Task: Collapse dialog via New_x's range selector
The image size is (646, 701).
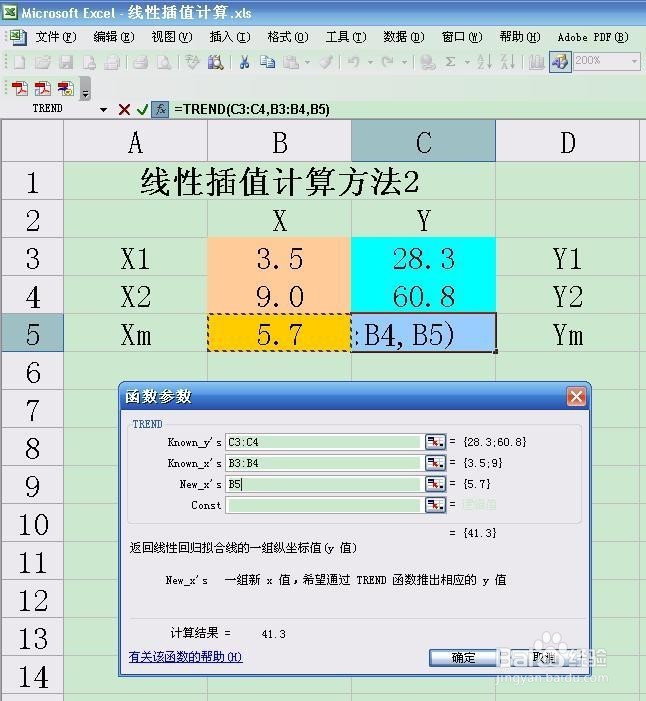Action: click(435, 484)
